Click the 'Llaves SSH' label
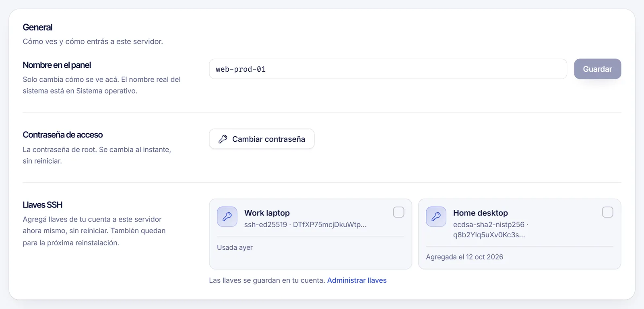The height and width of the screenshot is (309, 644). click(x=43, y=205)
